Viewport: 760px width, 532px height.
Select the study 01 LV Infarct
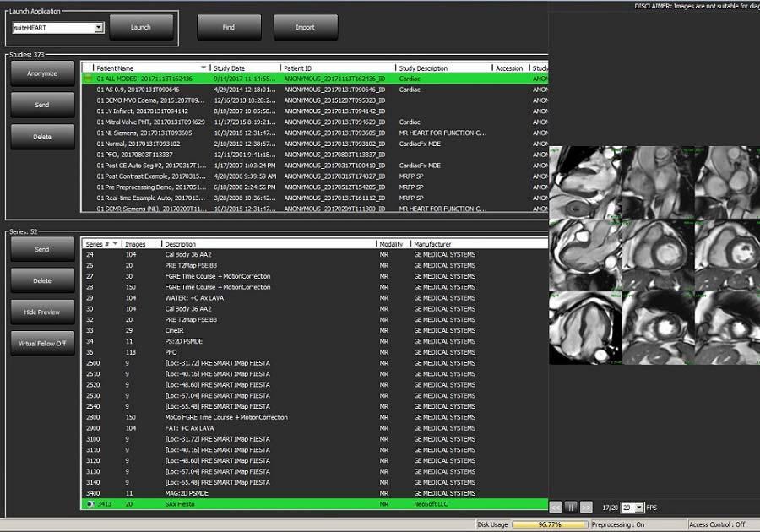tap(315, 111)
